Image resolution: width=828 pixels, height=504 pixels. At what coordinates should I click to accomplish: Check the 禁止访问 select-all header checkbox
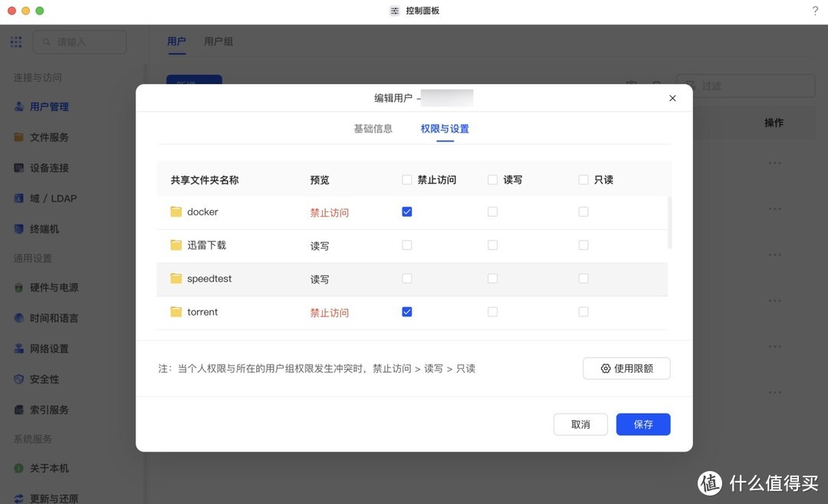coord(407,180)
